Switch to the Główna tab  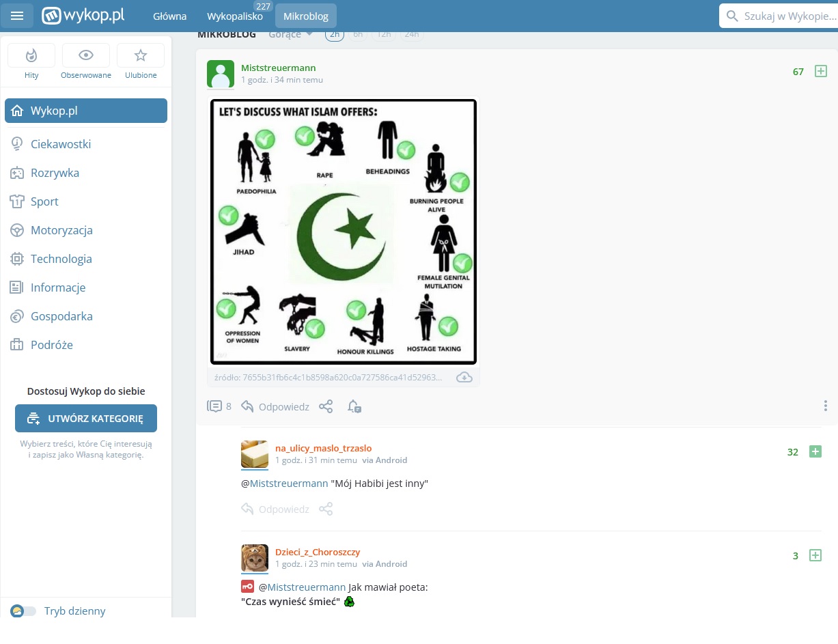(x=169, y=16)
